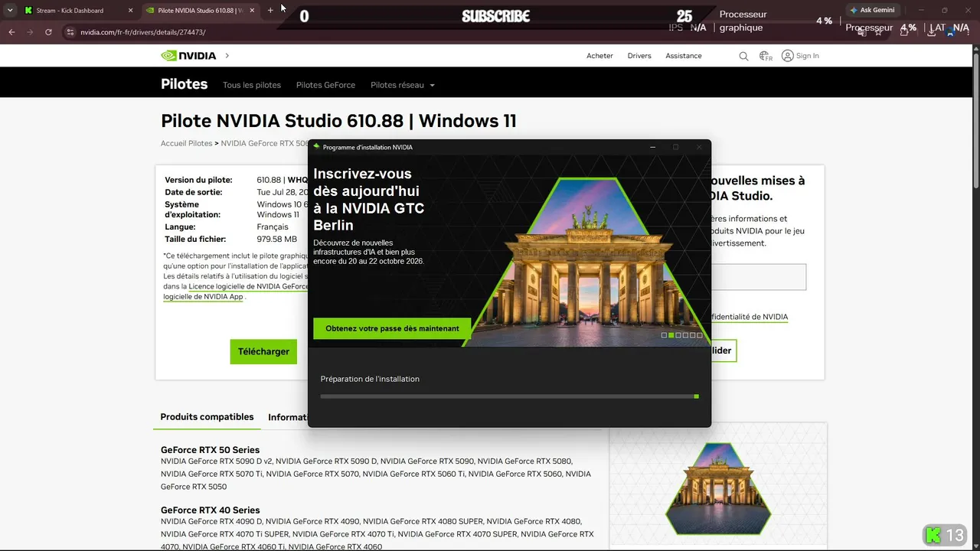Follow the Accueil Pilotes breadcrumb

tap(186, 143)
